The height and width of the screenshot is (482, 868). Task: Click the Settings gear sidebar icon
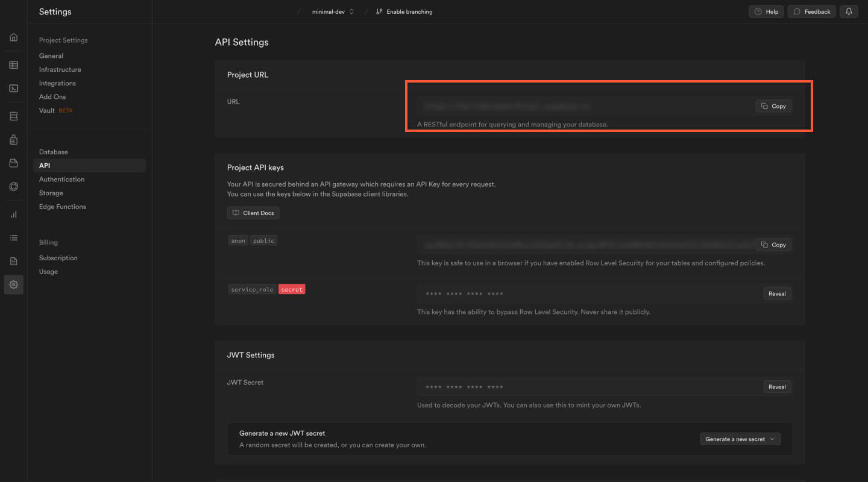pos(13,284)
